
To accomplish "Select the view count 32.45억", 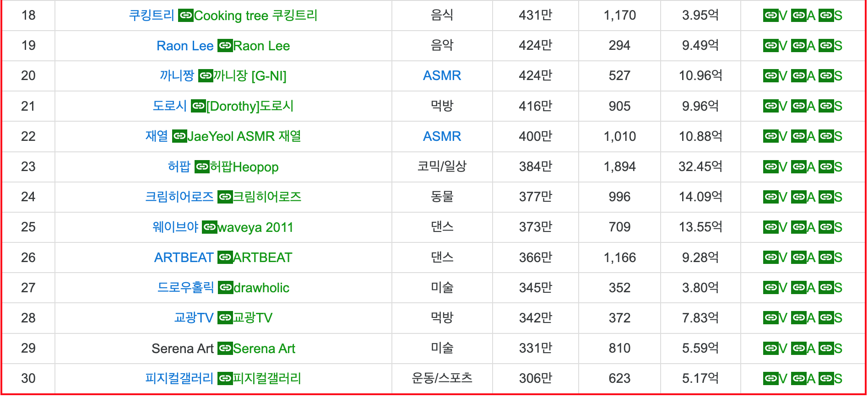I will [x=700, y=166].
